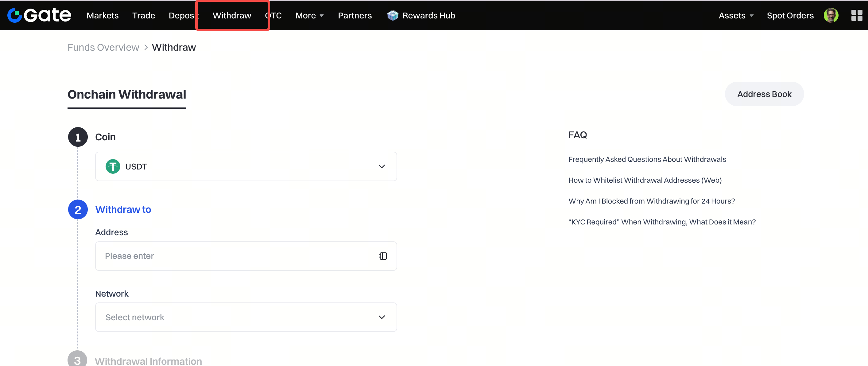Open the KYC Required FAQ link
This screenshot has height=366, width=868.
pos(662,222)
